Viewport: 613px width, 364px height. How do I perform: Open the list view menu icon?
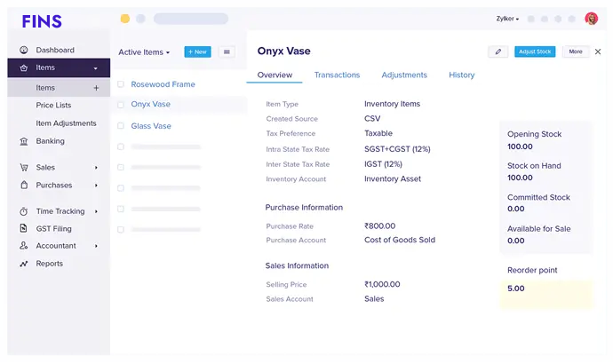tap(227, 52)
